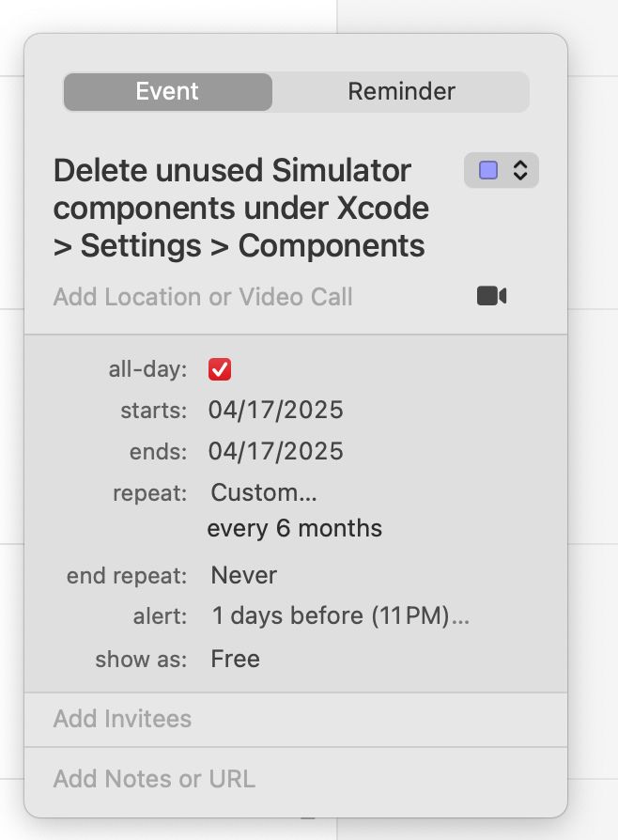Click the calendar color chevron arrows
This screenshot has width=618, height=840.
click(520, 170)
